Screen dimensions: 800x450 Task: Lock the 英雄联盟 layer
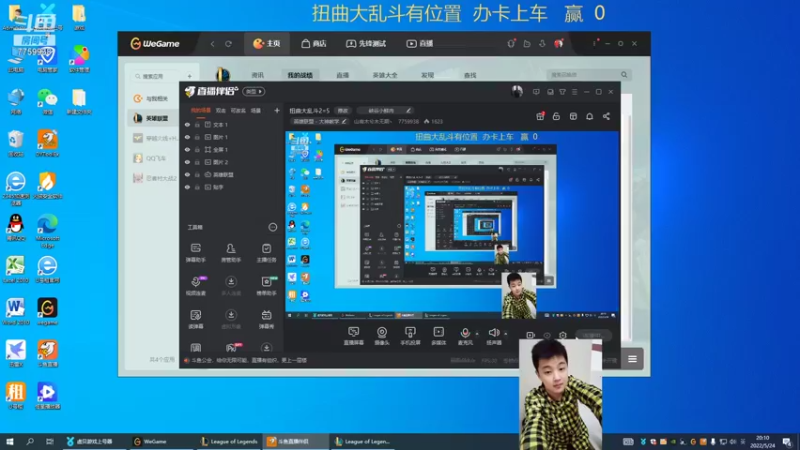point(197,174)
